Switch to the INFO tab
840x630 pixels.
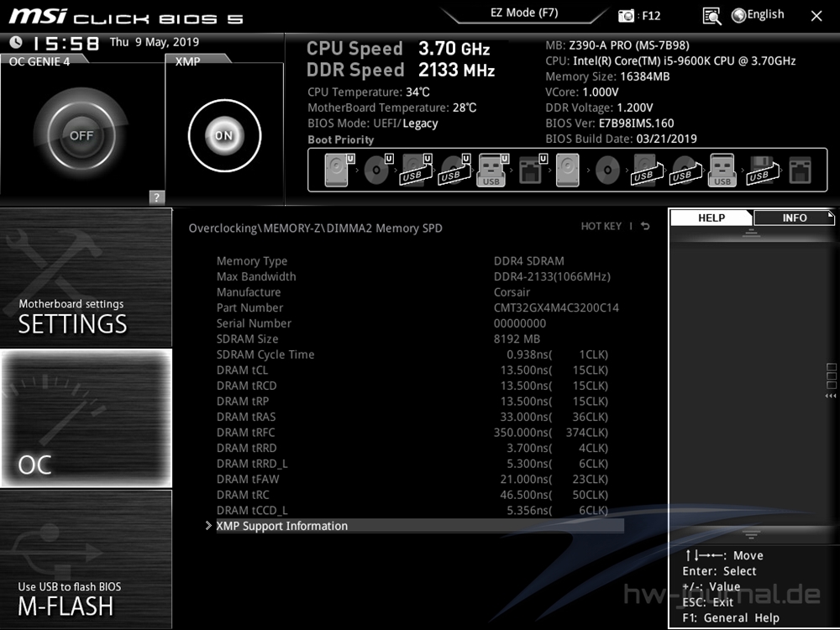point(794,218)
